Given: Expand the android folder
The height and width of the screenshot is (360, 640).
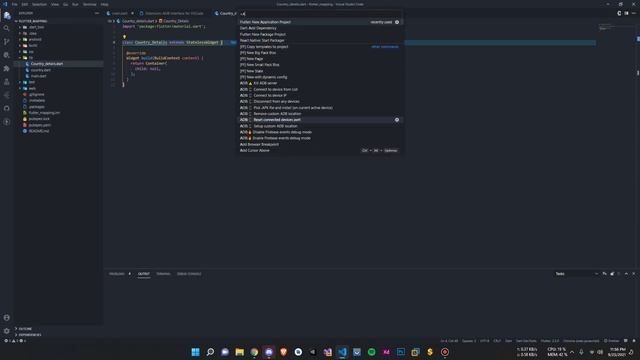Looking at the screenshot, I should point(59,39).
